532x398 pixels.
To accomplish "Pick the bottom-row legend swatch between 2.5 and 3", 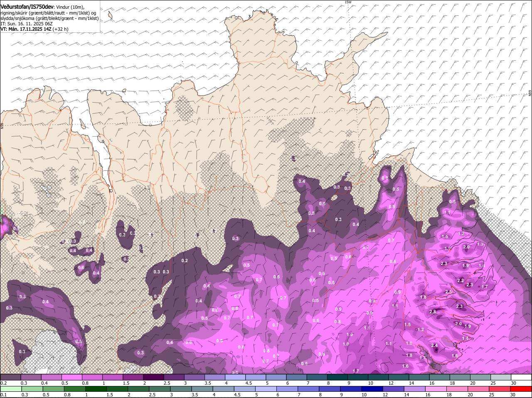I will coord(160,389).
